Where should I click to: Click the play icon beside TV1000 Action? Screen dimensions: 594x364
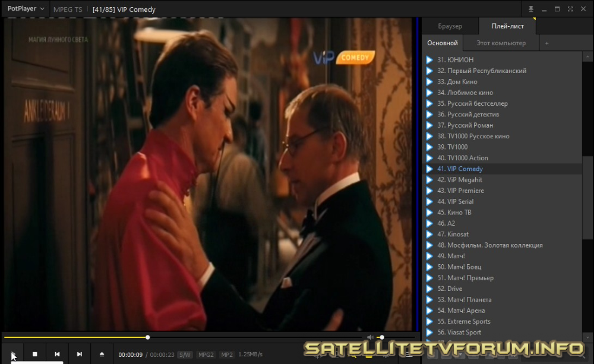pos(429,158)
